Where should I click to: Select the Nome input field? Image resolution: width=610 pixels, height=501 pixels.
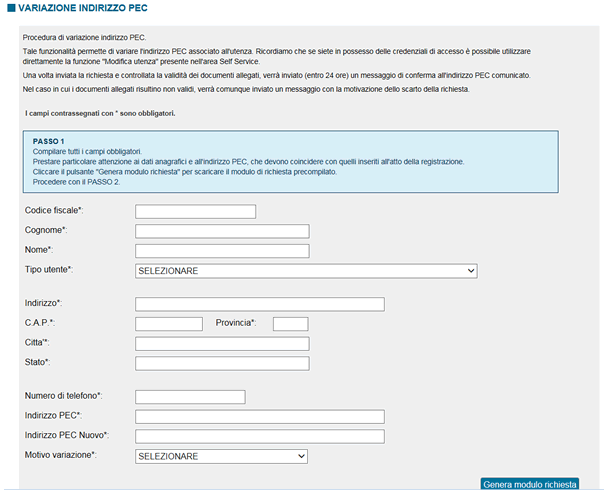coord(222,251)
